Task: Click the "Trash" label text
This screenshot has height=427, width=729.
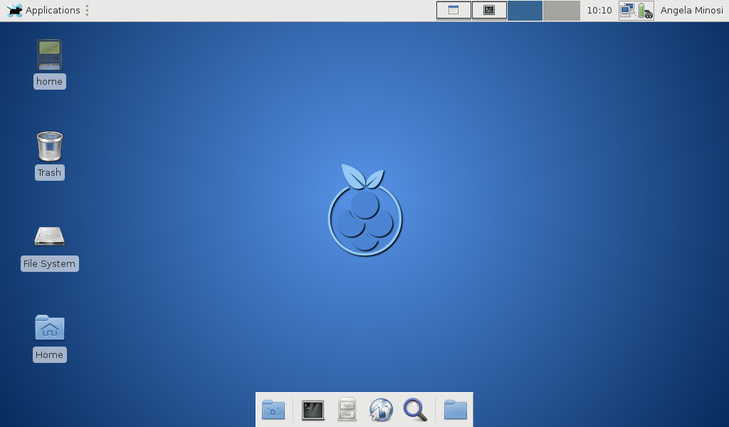Action: pyautogui.click(x=49, y=173)
